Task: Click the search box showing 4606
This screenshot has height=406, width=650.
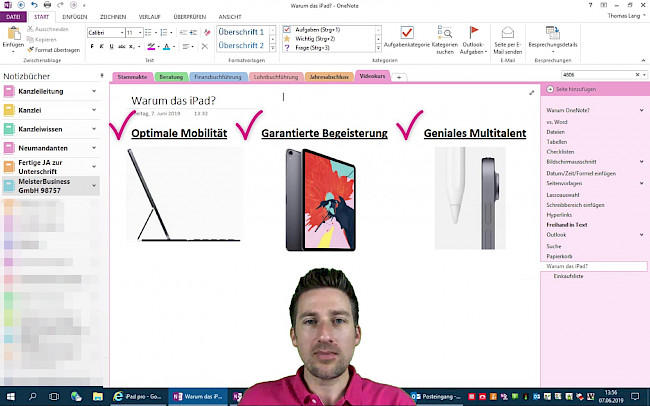Action: pyautogui.click(x=587, y=75)
